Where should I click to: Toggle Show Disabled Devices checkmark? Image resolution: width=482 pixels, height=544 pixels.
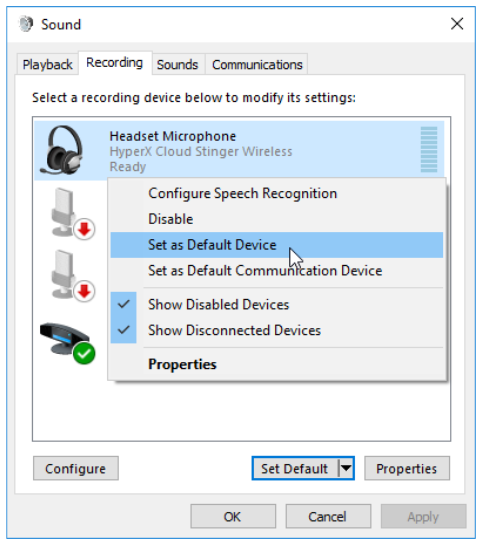click(x=124, y=305)
